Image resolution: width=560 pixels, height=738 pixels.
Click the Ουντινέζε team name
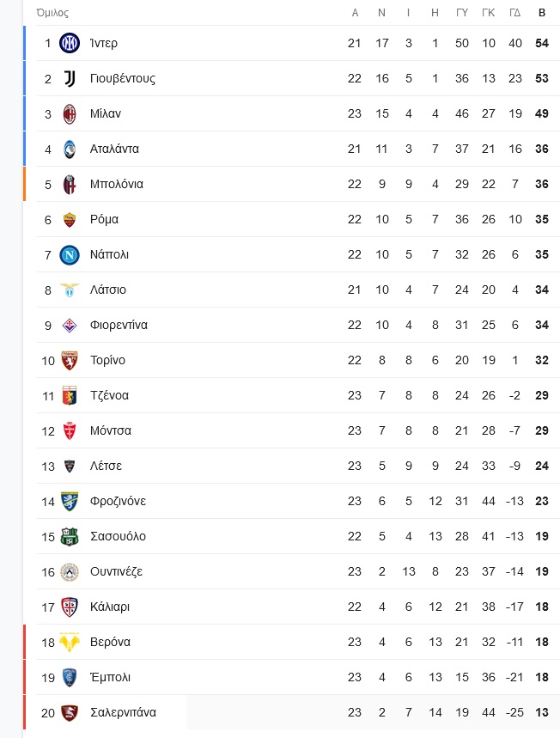[x=116, y=571]
